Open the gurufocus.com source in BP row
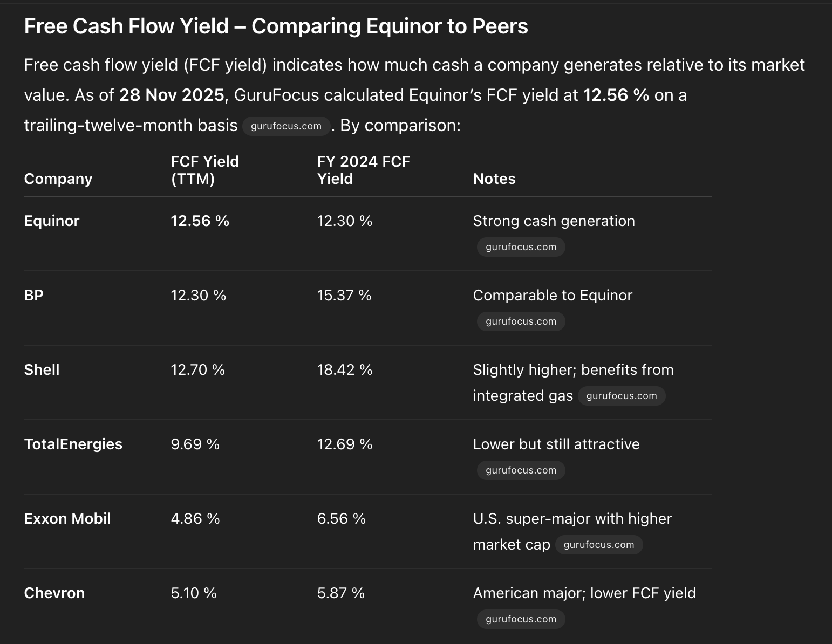 tap(521, 321)
